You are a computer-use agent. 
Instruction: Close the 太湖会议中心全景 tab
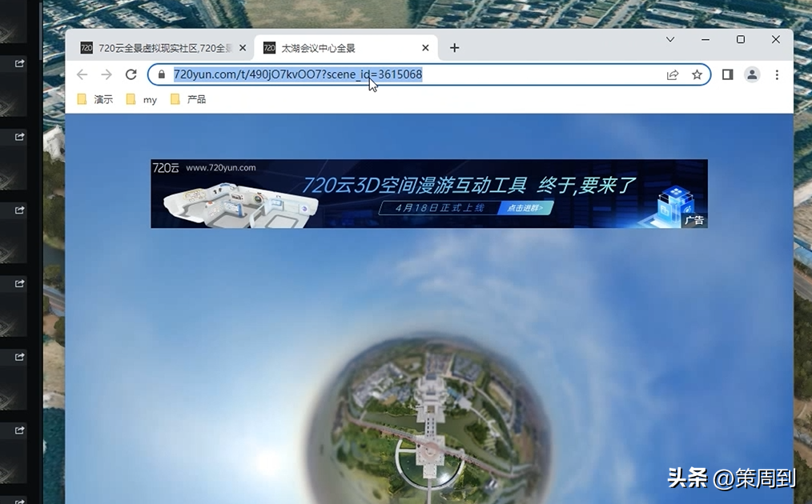click(425, 48)
